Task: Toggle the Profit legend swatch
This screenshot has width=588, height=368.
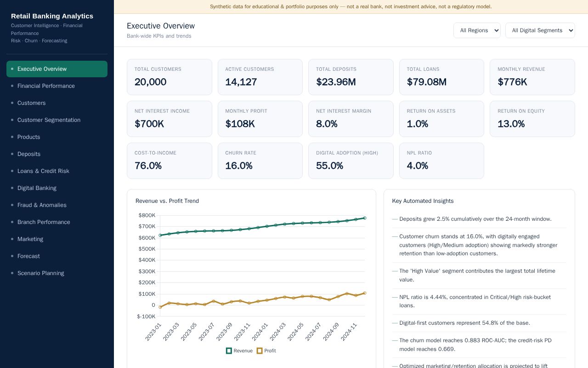Action: click(x=260, y=351)
